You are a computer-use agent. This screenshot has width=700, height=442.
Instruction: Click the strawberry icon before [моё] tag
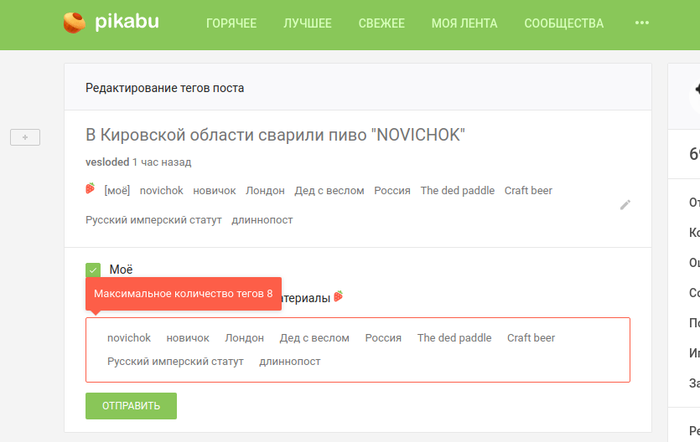point(90,188)
